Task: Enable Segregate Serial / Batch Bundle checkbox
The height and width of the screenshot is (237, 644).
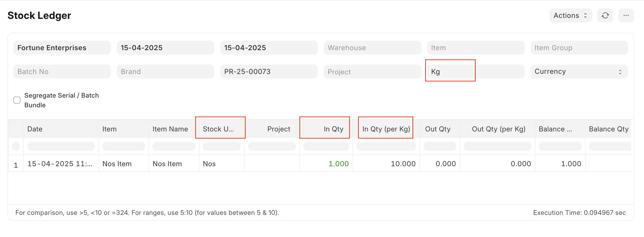Action: coord(17,100)
